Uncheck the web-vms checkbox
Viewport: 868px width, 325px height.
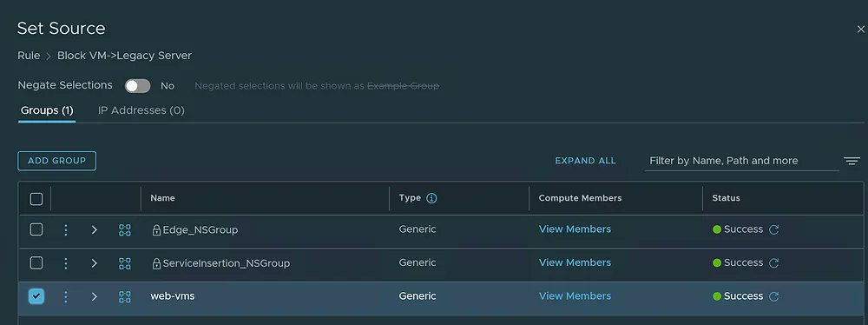pos(36,296)
